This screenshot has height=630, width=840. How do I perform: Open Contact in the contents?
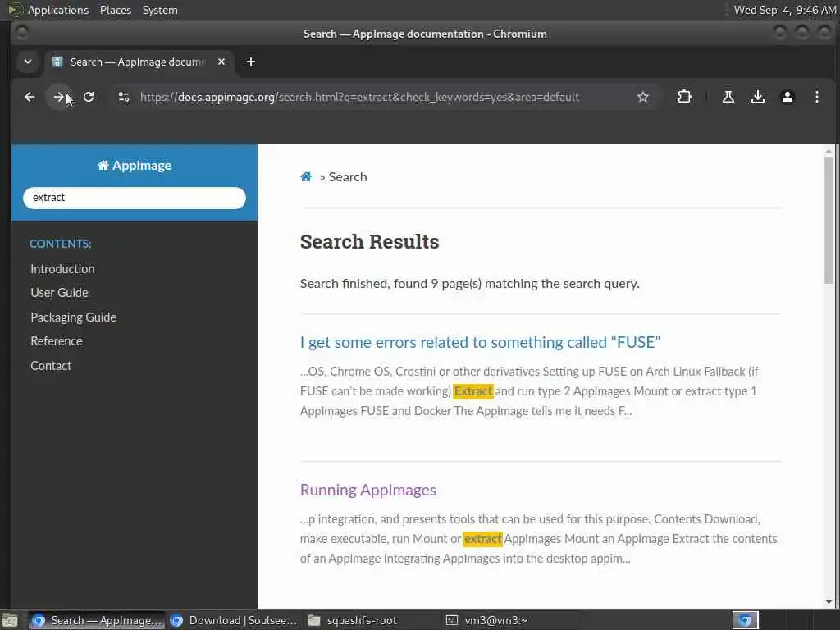pyautogui.click(x=51, y=366)
